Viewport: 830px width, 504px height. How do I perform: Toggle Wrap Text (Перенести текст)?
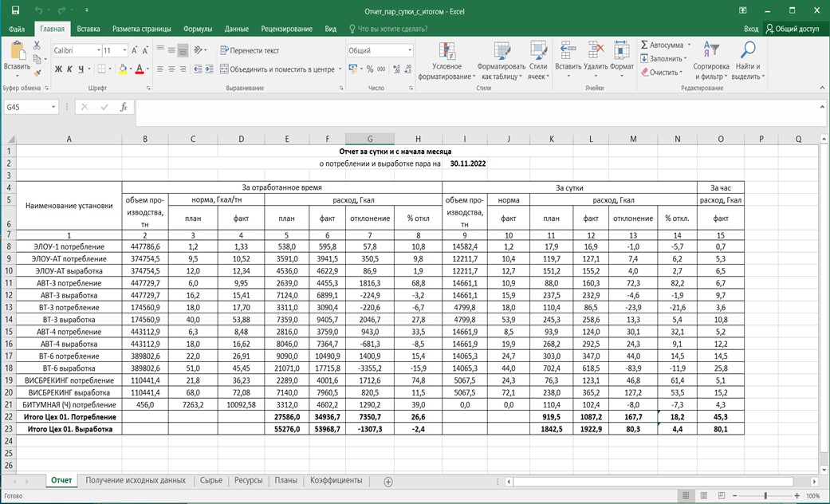point(250,50)
